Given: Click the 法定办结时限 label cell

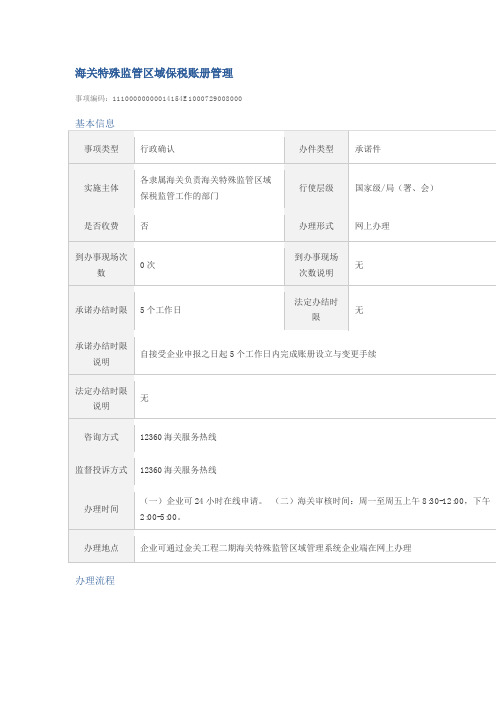Looking at the screenshot, I should [x=316, y=309].
